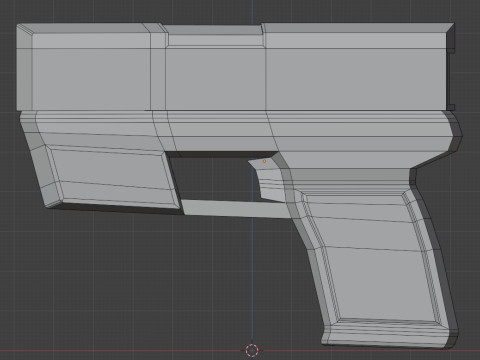
Task: Click the orange origin dot on the trigger
Action: [x=264, y=161]
